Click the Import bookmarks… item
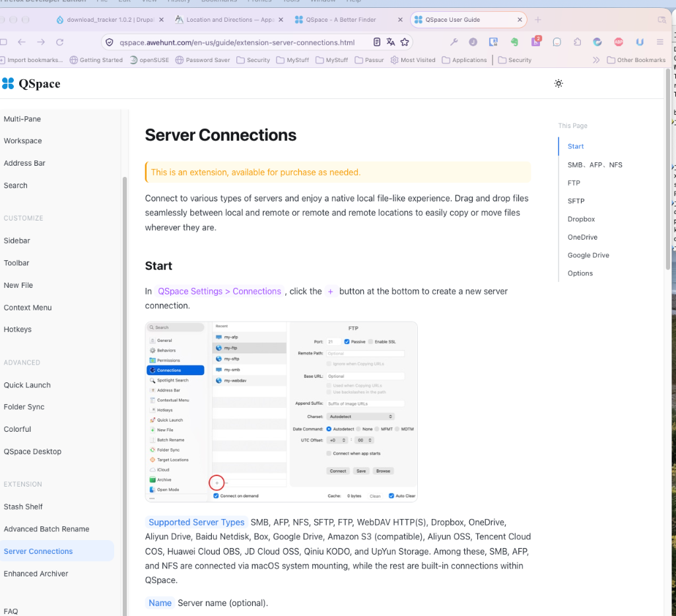 click(32, 60)
